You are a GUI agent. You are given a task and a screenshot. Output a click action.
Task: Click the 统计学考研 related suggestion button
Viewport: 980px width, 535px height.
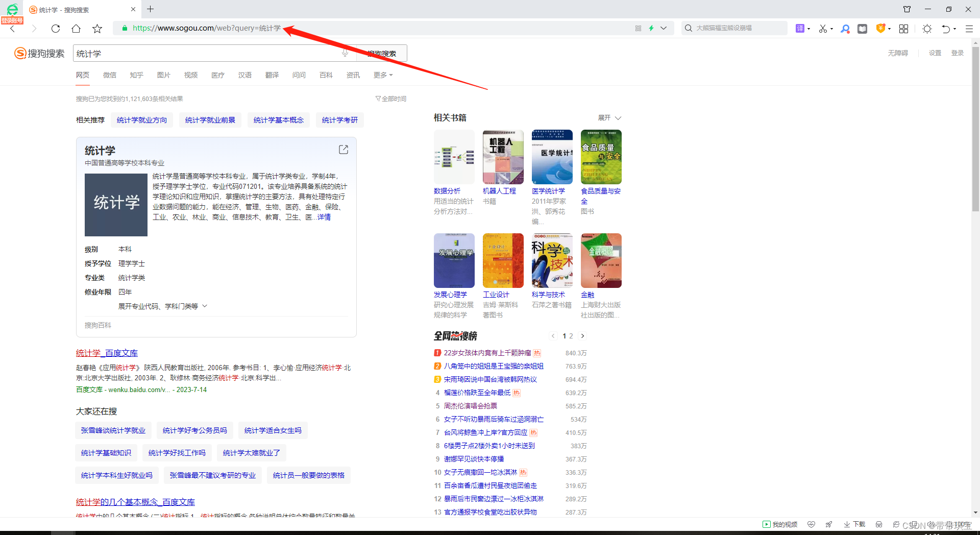click(340, 120)
